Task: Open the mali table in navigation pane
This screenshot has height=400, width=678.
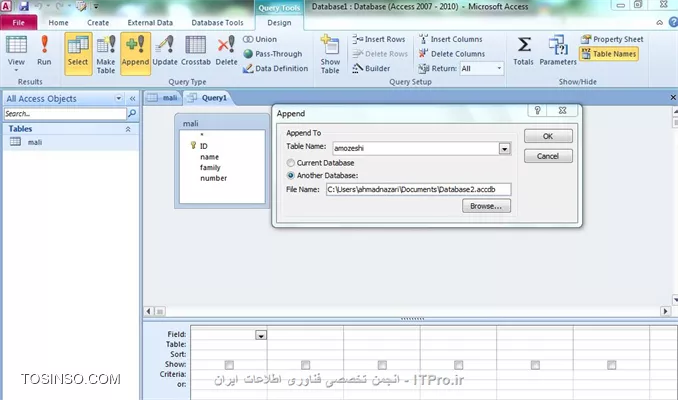Action: pyautogui.click(x=34, y=142)
